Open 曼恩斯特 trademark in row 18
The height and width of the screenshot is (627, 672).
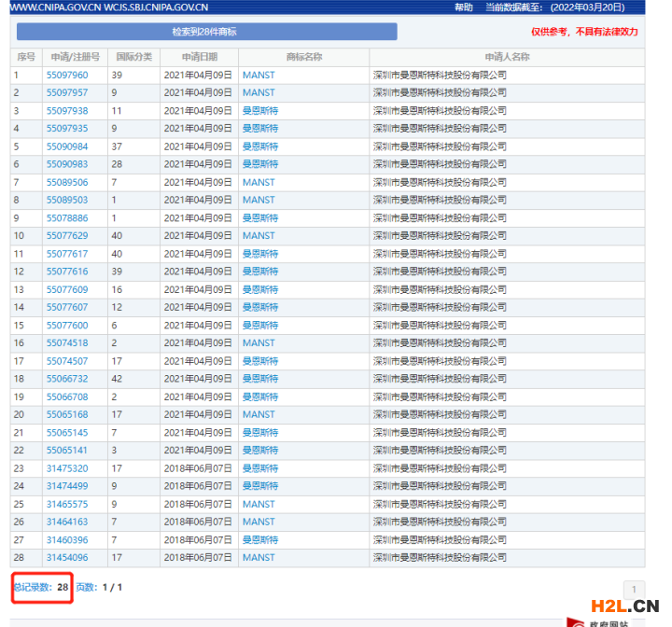(260, 379)
